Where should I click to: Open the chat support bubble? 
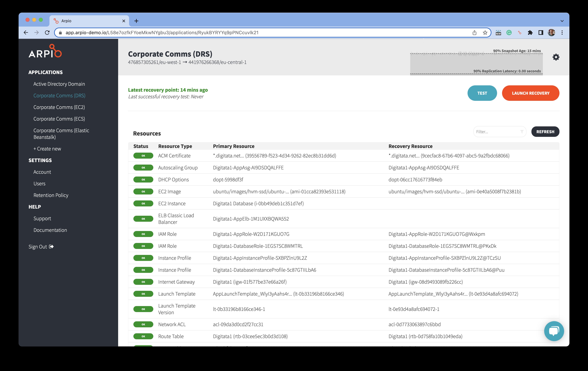(554, 331)
